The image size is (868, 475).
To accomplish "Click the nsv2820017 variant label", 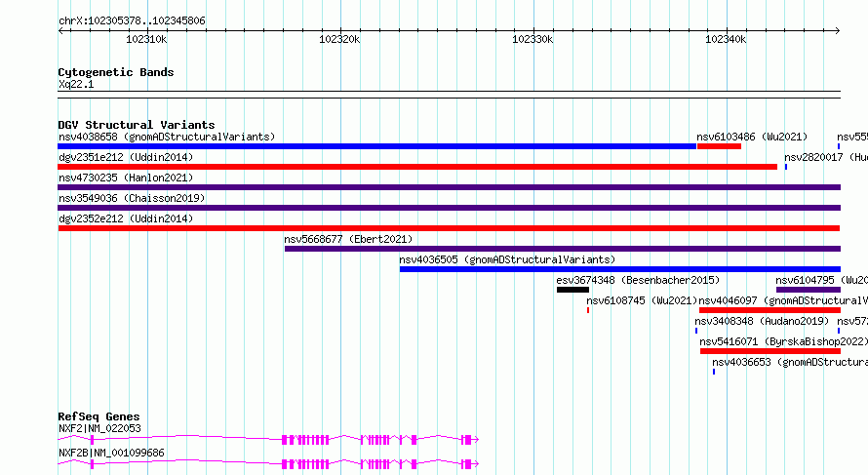I will pyautogui.click(x=826, y=157).
